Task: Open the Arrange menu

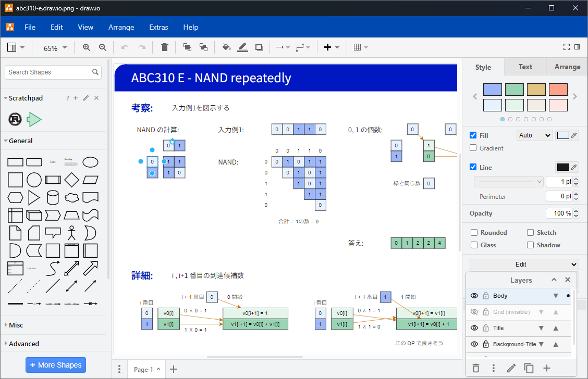Action: (x=121, y=28)
